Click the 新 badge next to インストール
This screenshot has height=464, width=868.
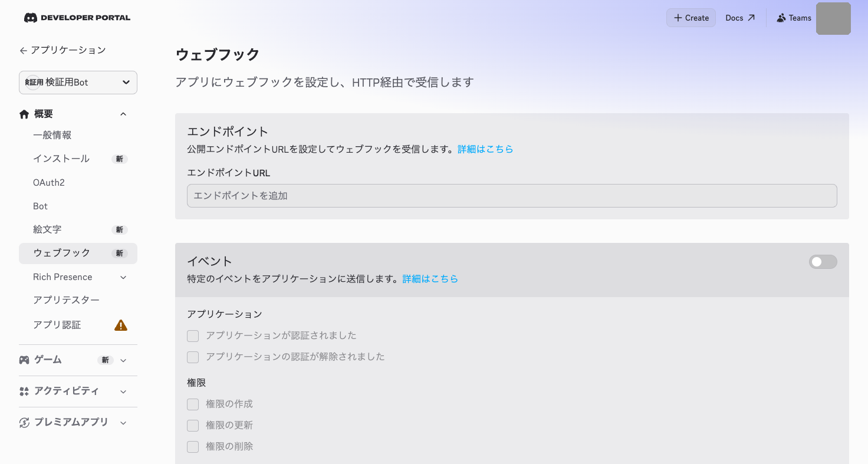[x=120, y=159]
